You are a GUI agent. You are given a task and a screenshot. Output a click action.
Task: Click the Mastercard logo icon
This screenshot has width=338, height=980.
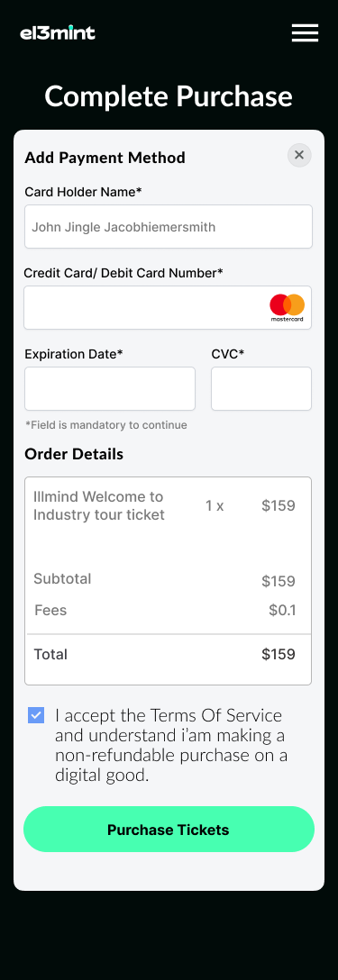coord(288,307)
